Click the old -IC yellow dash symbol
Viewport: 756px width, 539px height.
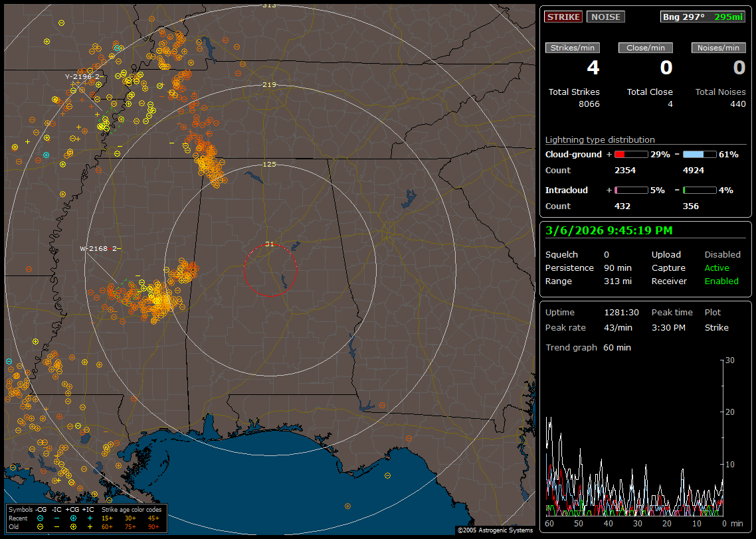(x=57, y=526)
